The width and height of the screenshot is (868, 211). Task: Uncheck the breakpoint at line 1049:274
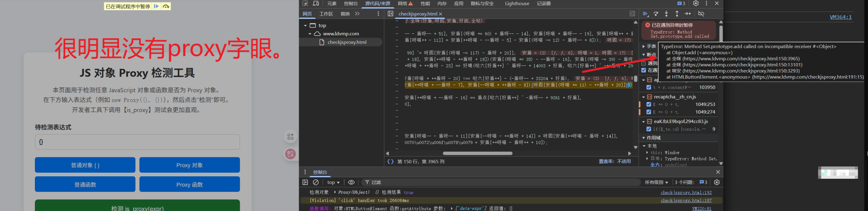(649, 112)
